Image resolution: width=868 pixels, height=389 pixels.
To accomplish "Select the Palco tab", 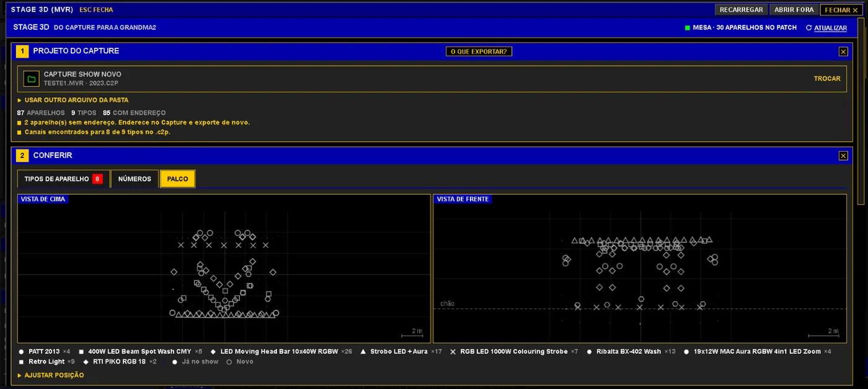I will 178,179.
